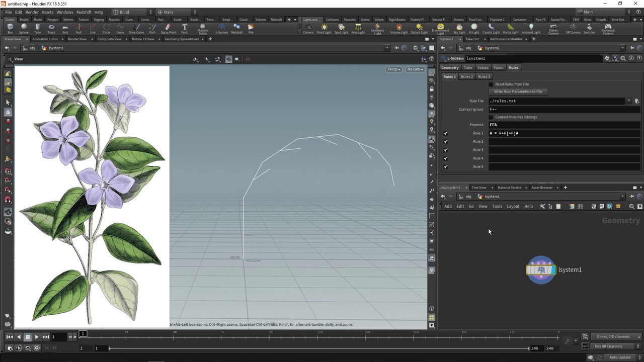Toggle the Rule 1 enable checkbox
The height and width of the screenshot is (362, 644).
[445, 133]
